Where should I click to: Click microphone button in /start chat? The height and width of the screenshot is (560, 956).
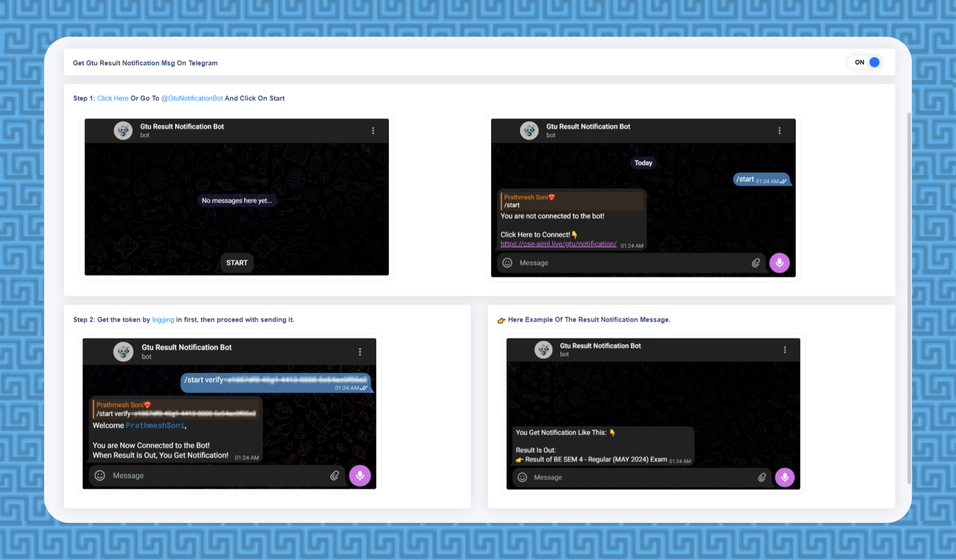tap(779, 262)
